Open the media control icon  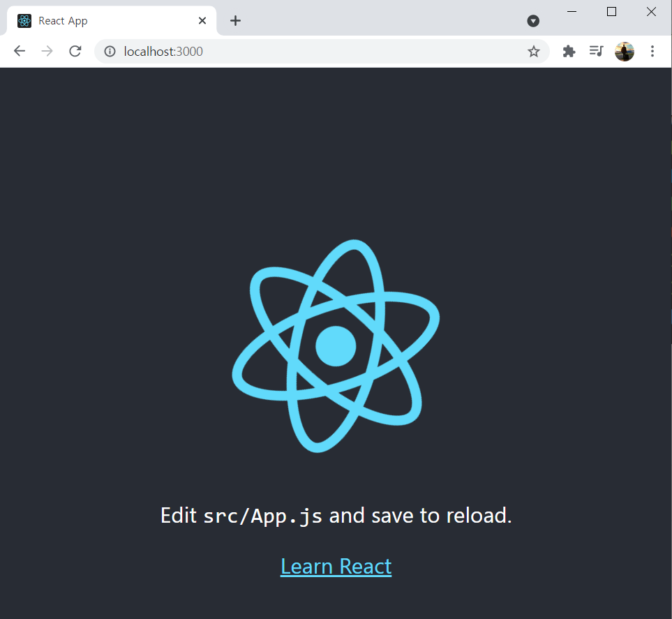(596, 52)
